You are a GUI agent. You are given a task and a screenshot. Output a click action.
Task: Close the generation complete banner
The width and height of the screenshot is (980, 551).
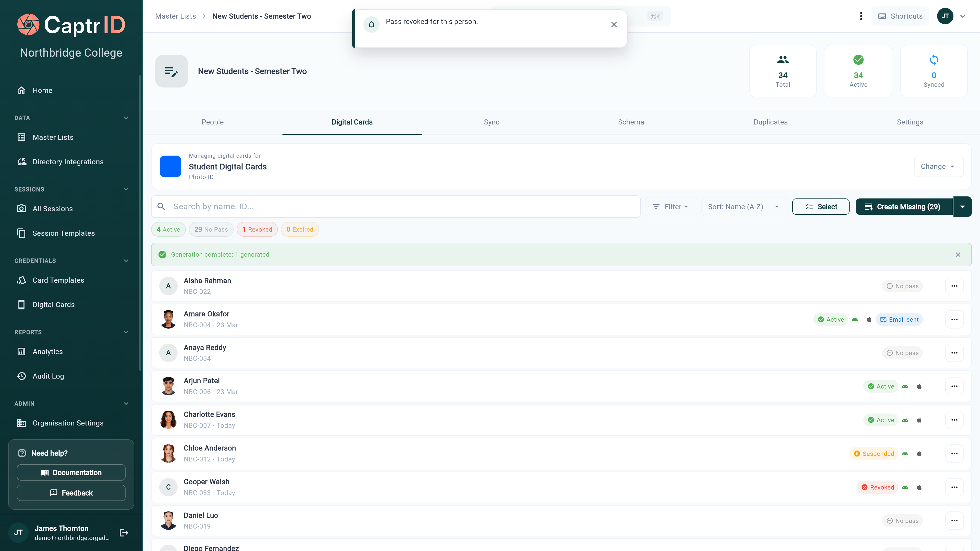pos(958,254)
